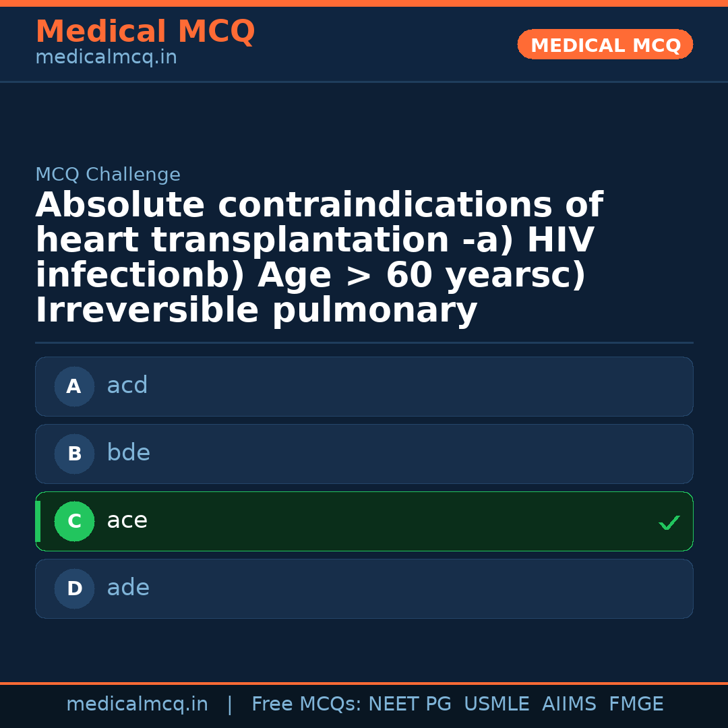The width and height of the screenshot is (728, 728).
Task: Click the FMGE footer text
Action: pyautogui.click(x=636, y=704)
